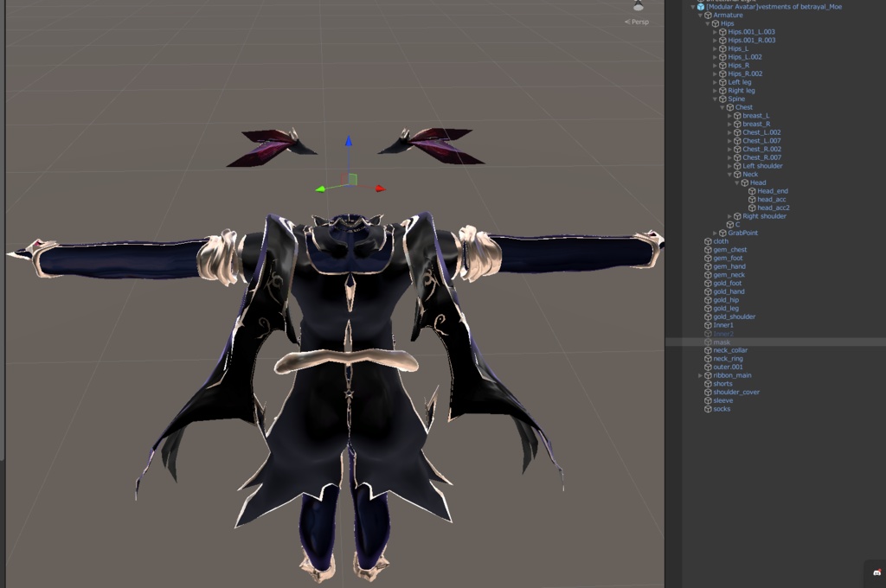Click the cube icon beside Armature
The height and width of the screenshot is (588, 886).
pos(708,16)
